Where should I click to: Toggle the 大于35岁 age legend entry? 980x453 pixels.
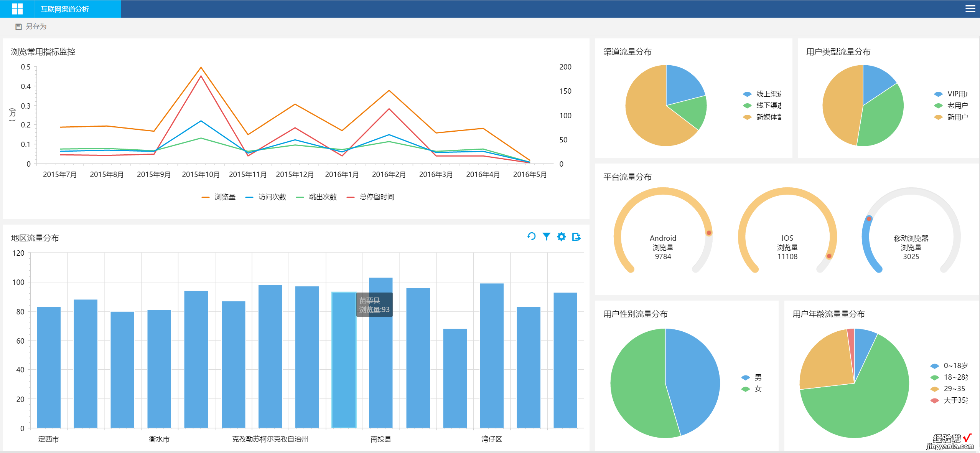pyautogui.click(x=949, y=400)
